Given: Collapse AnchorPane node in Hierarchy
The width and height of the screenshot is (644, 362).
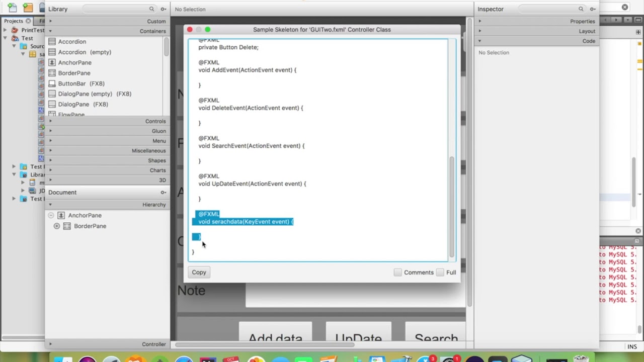Looking at the screenshot, I should pyautogui.click(x=51, y=216).
